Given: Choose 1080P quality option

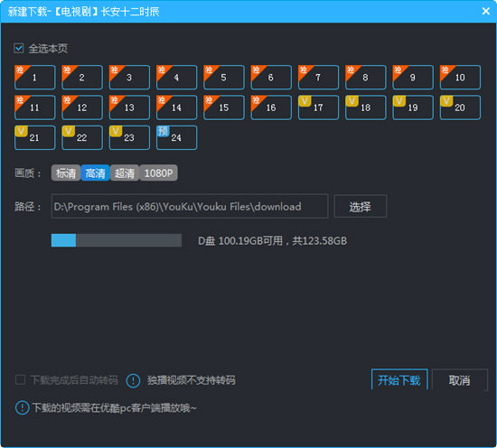Looking at the screenshot, I should [x=158, y=173].
